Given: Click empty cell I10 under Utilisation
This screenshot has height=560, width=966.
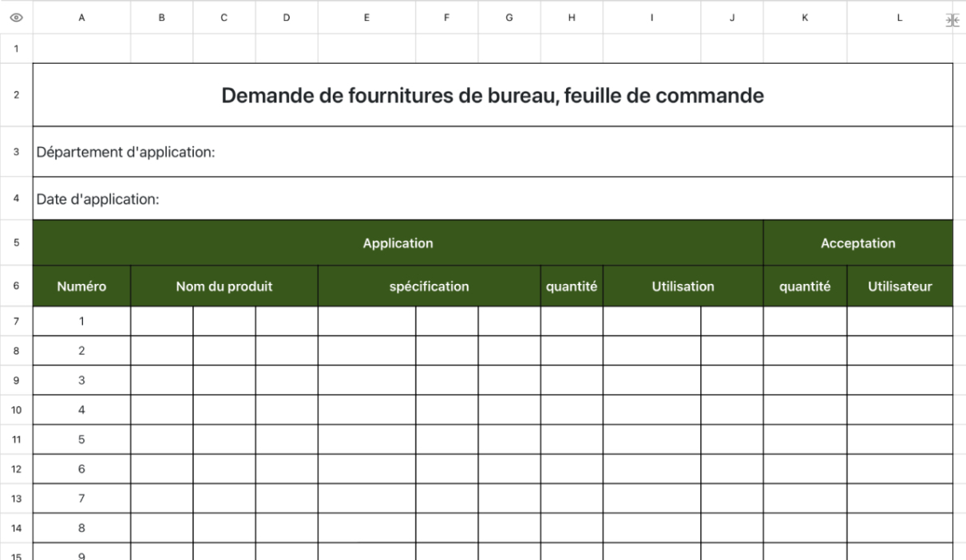Looking at the screenshot, I should click(651, 409).
